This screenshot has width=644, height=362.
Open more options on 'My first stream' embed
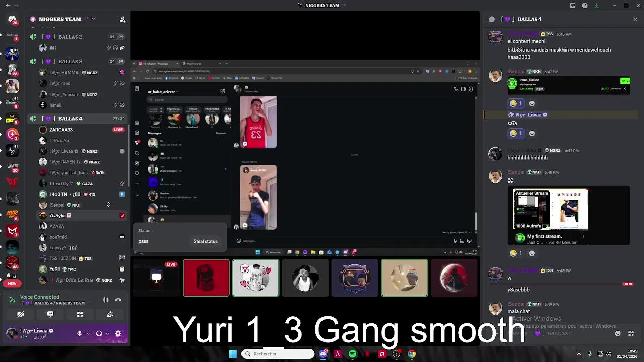pos(583,236)
